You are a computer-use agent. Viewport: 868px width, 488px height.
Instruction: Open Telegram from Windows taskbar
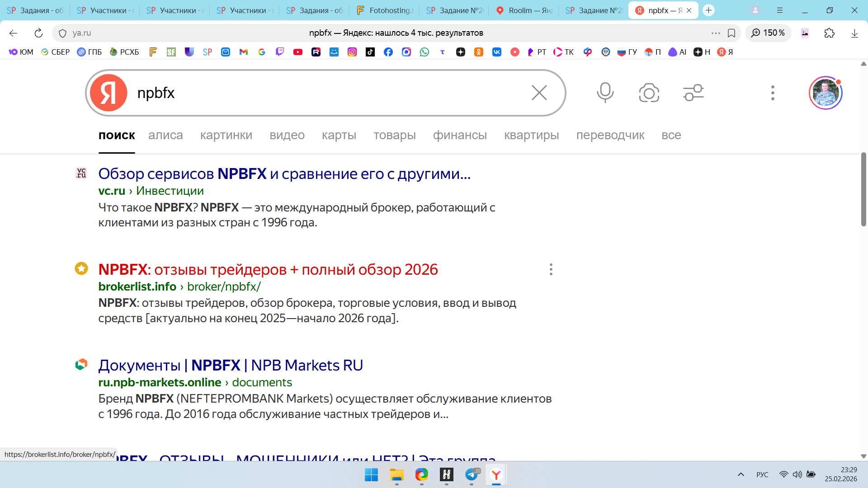point(472,474)
